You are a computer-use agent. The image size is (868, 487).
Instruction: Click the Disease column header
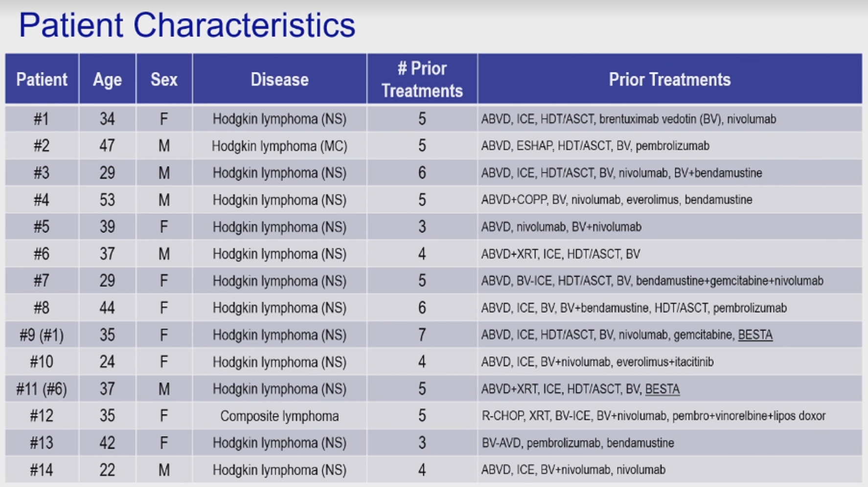point(279,79)
